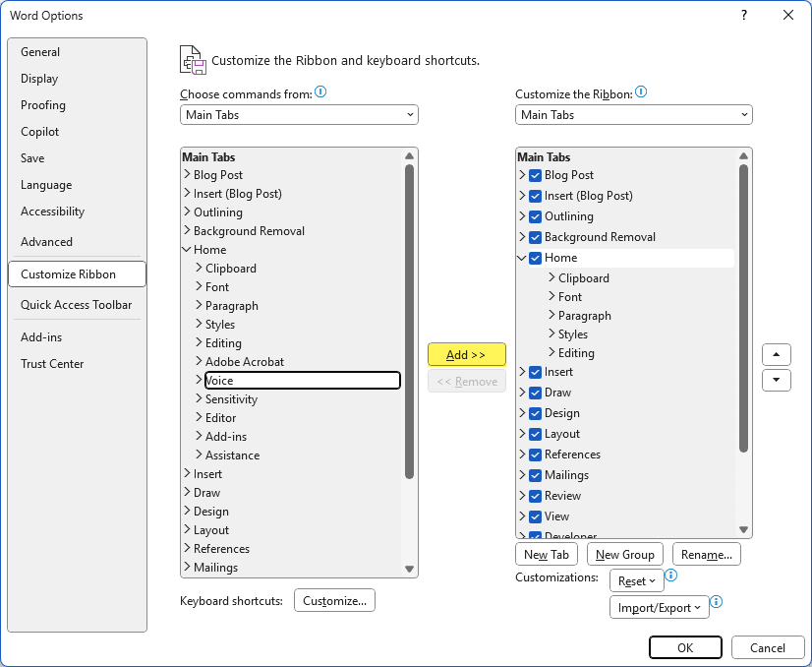The width and height of the screenshot is (812, 667).
Task: Collapse the Home node in left list
Action: point(187,249)
